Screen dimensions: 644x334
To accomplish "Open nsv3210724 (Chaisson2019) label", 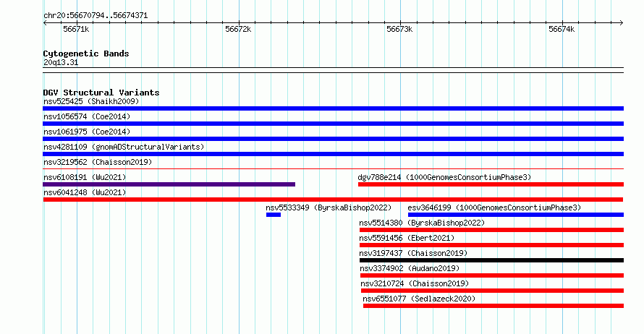I will pos(415,283).
